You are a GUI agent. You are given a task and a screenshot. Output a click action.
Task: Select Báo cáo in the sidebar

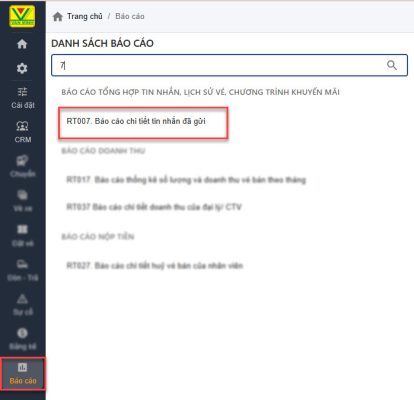(23, 374)
